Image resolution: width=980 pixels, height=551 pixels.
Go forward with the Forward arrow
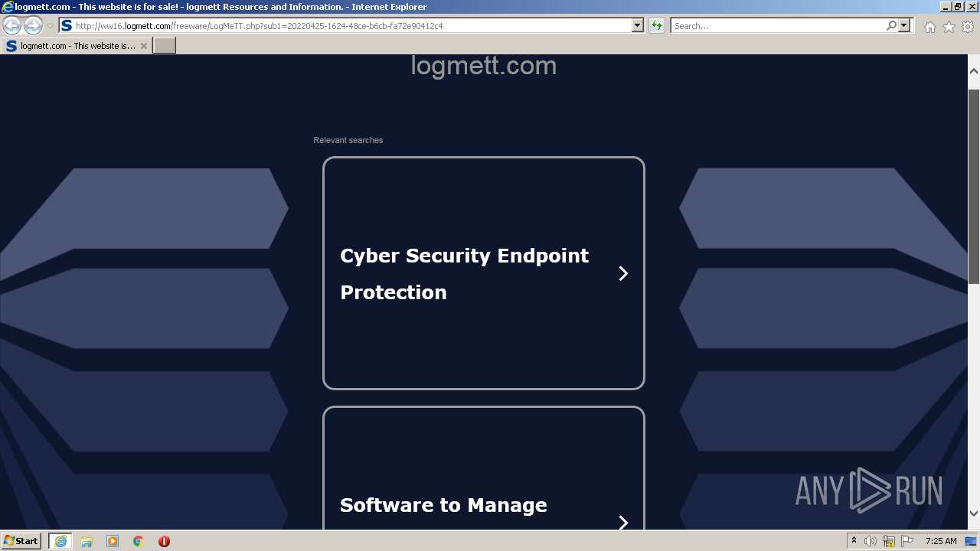point(33,25)
